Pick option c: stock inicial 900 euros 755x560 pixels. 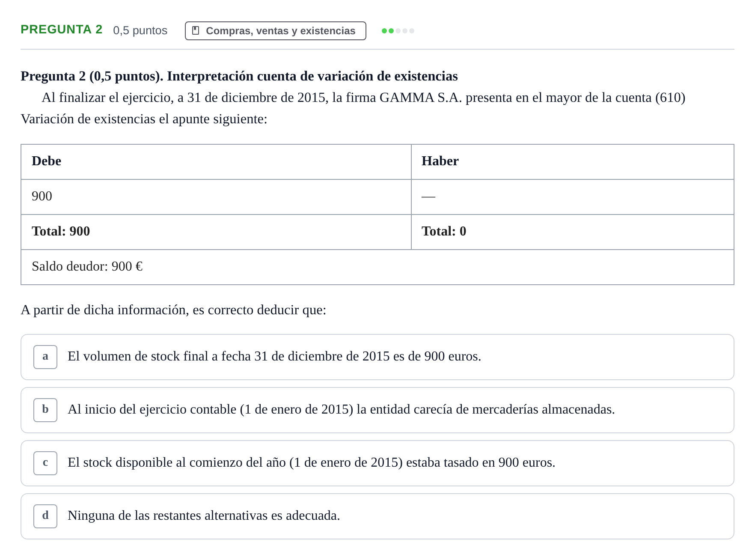377,463
